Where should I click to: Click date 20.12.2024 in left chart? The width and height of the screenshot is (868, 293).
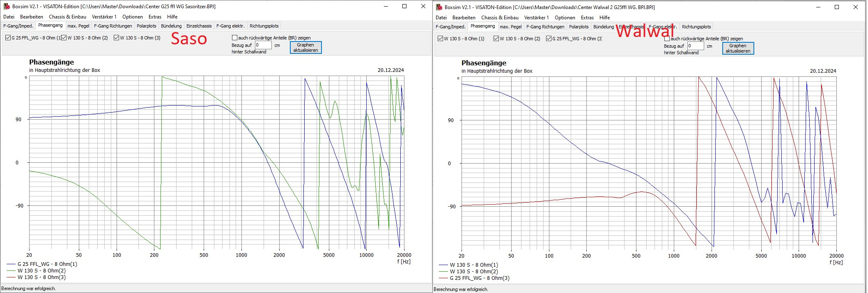(x=391, y=70)
